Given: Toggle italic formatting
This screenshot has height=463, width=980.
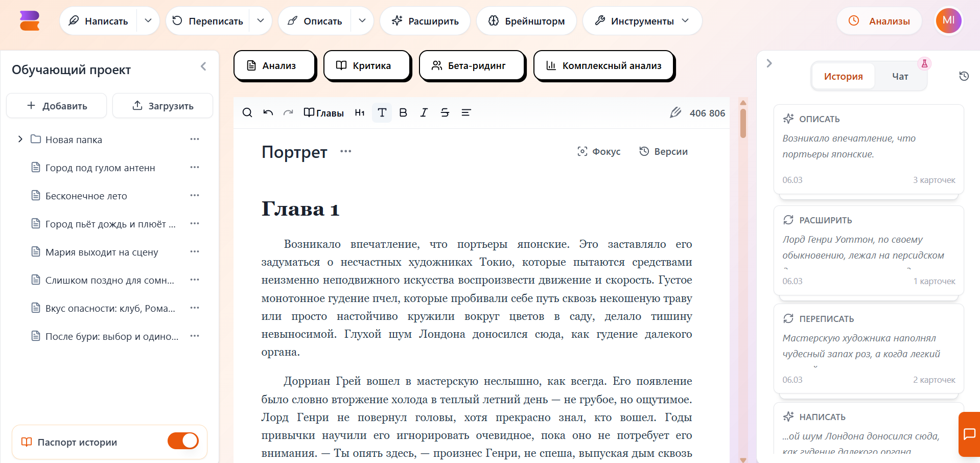Looking at the screenshot, I should point(424,112).
